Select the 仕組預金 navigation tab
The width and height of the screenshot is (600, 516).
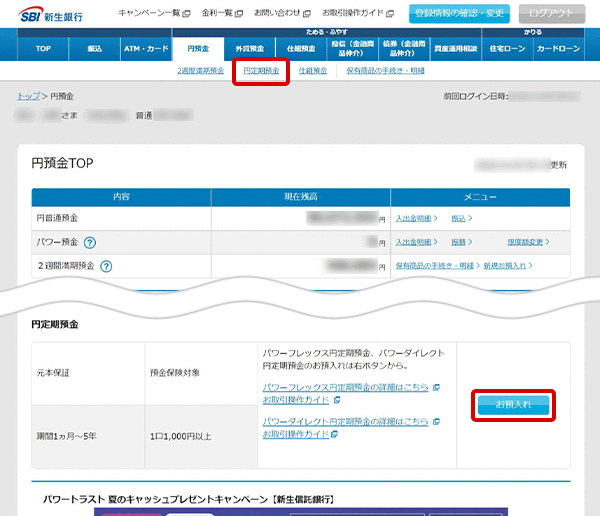tap(301, 49)
